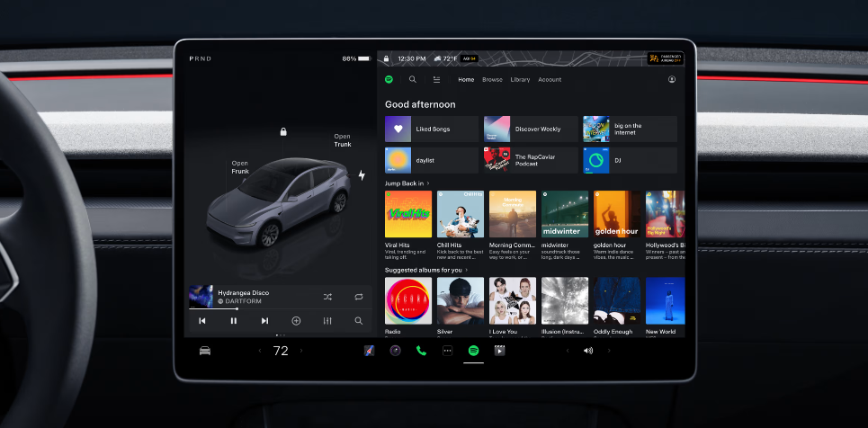Viewport: 868px width, 428px height.
Task: Toggle repeat in the media player
Action: click(359, 297)
